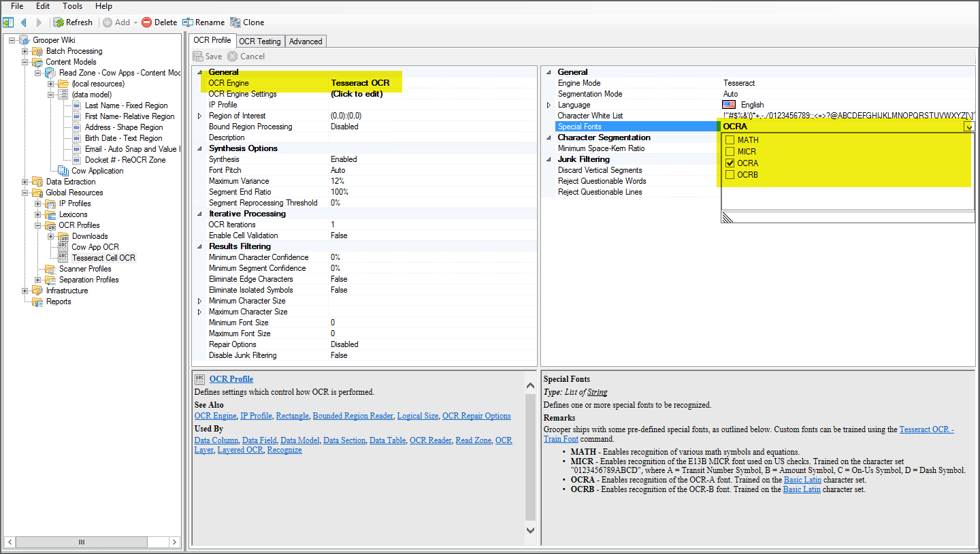Click the Grooper Wiki root node icon
Image resolution: width=980 pixels, height=554 pixels.
24,40
